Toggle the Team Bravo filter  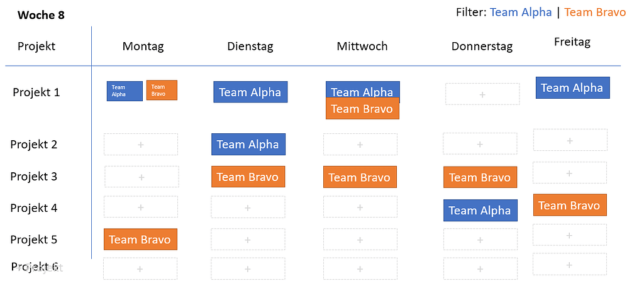coord(595,13)
